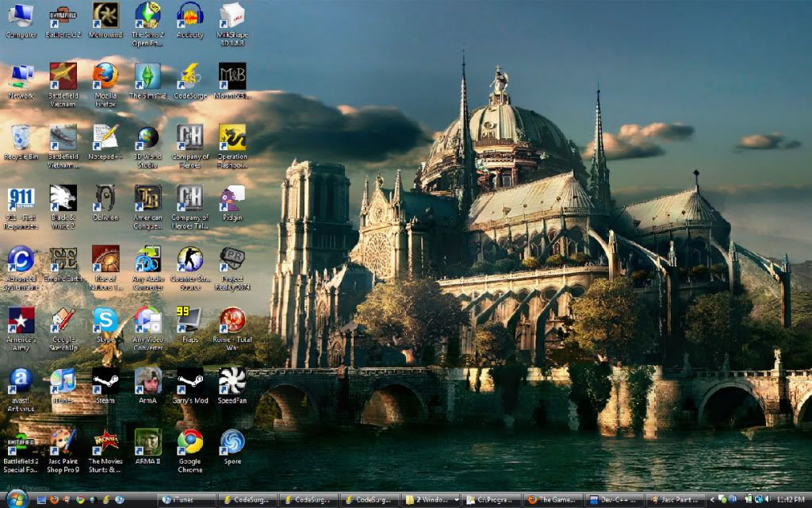Select the Recycle Bin

pyautogui.click(x=21, y=142)
